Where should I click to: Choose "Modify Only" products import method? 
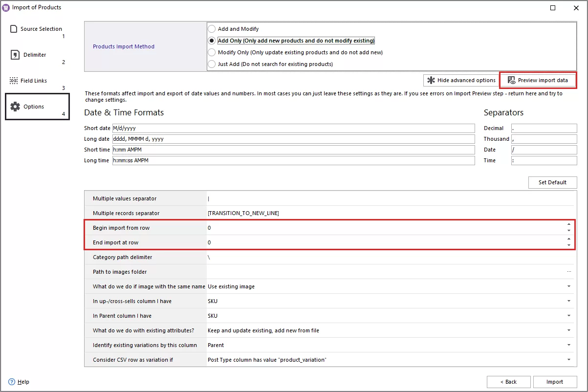pyautogui.click(x=211, y=52)
